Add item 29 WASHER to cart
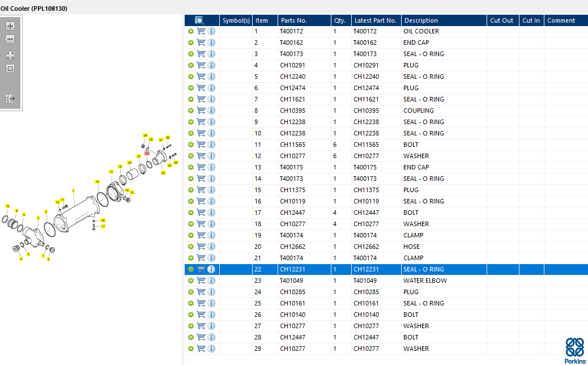Image resolution: width=588 pixels, height=365 pixels. click(x=201, y=348)
